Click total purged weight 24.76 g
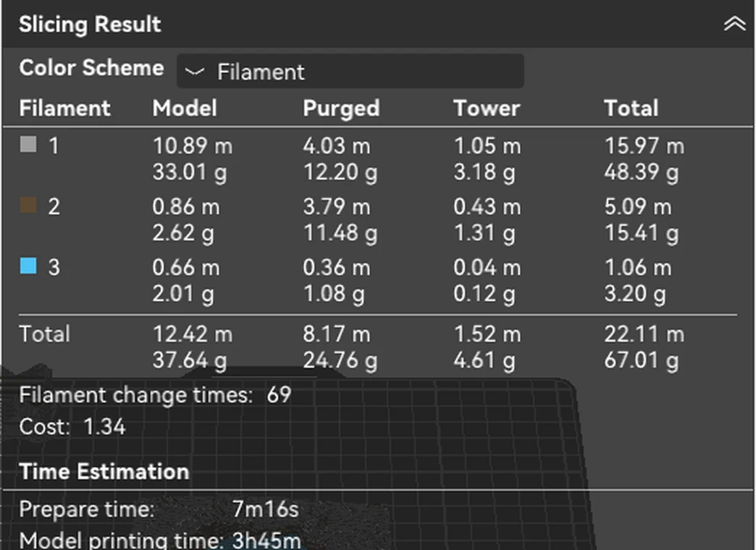Screen dimensions: 756x550 [x=340, y=360]
